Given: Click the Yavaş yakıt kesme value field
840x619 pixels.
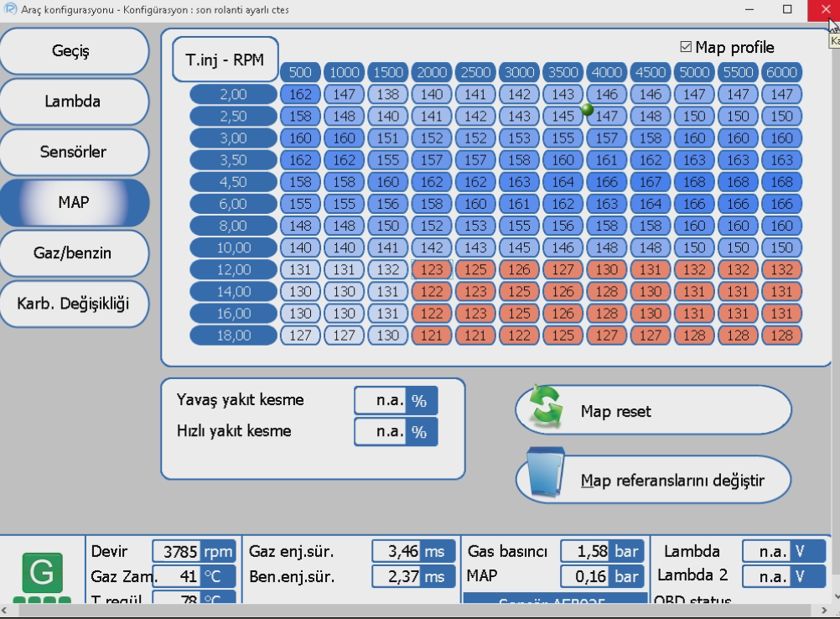Looking at the screenshot, I should point(381,401).
